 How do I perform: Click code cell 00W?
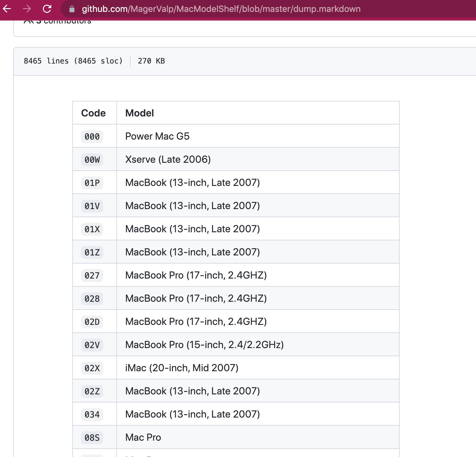[x=92, y=160]
